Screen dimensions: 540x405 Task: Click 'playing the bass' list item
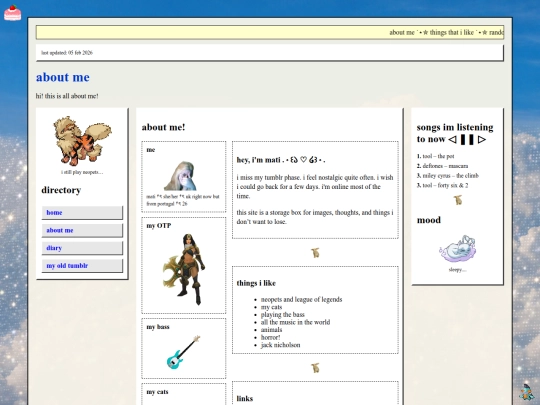(x=282, y=314)
